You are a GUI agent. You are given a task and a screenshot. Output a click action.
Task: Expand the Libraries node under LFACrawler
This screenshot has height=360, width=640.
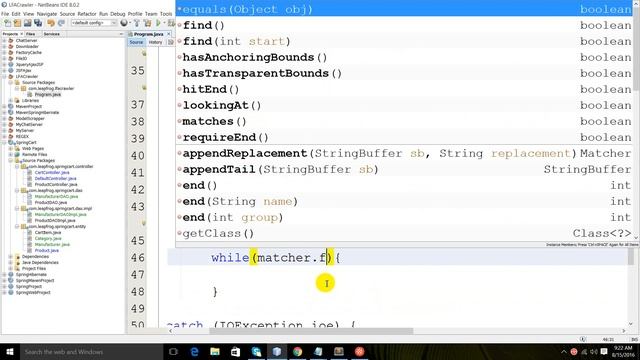coord(11,100)
